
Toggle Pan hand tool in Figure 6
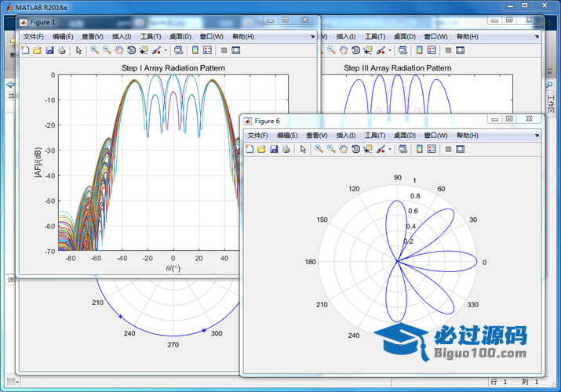click(344, 149)
